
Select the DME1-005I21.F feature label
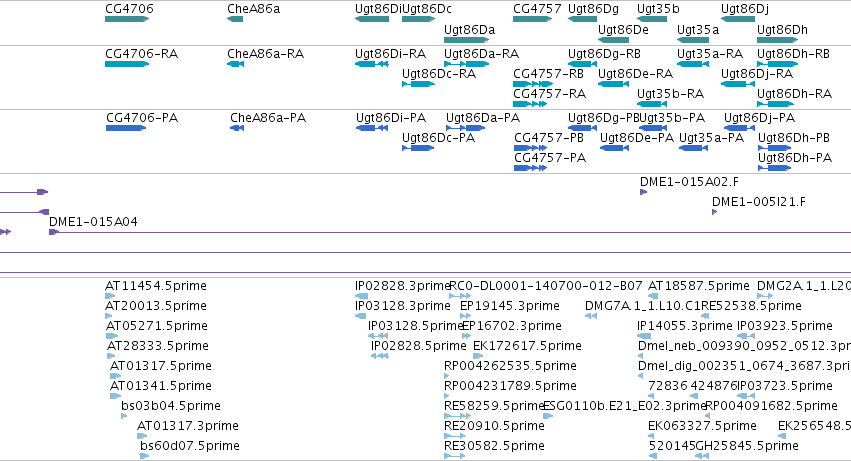coord(759,202)
